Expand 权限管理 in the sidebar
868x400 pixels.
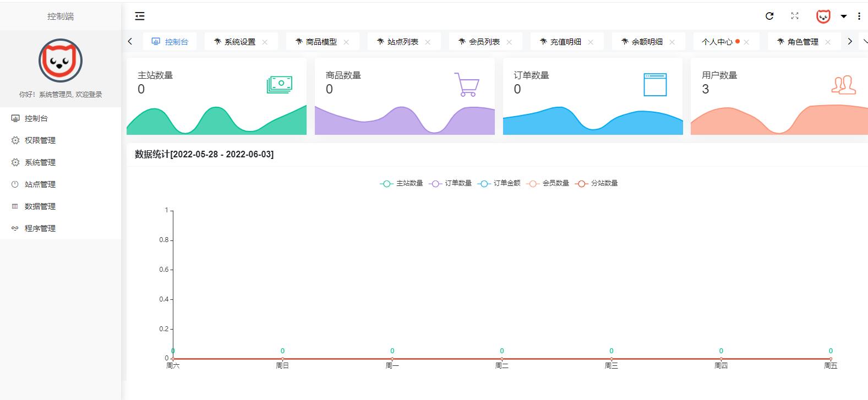pyautogui.click(x=40, y=140)
